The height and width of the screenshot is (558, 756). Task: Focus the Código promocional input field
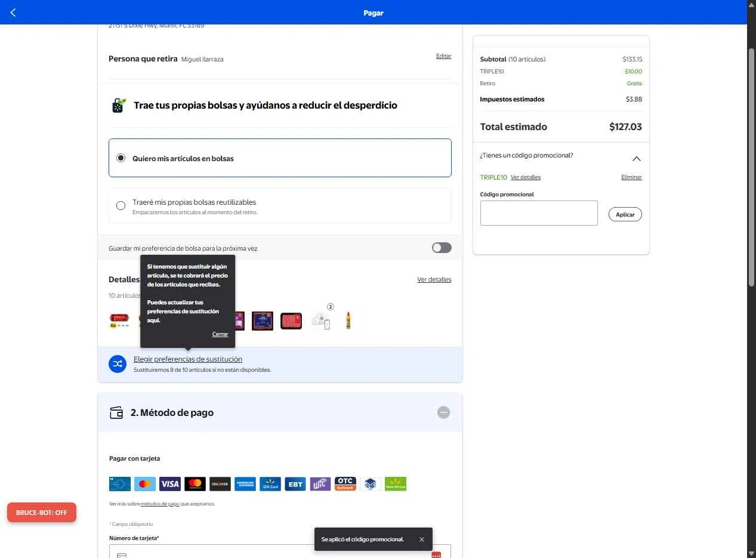coord(539,213)
